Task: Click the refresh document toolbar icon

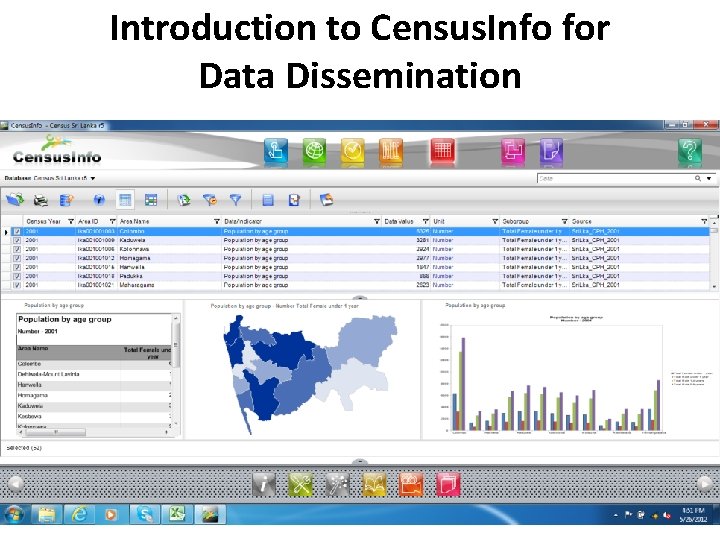Action: point(184,200)
